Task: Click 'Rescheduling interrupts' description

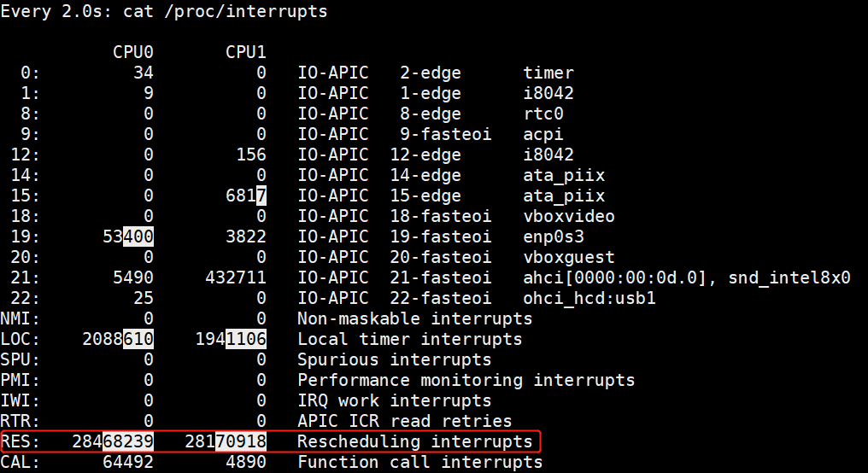Action: tap(414, 441)
